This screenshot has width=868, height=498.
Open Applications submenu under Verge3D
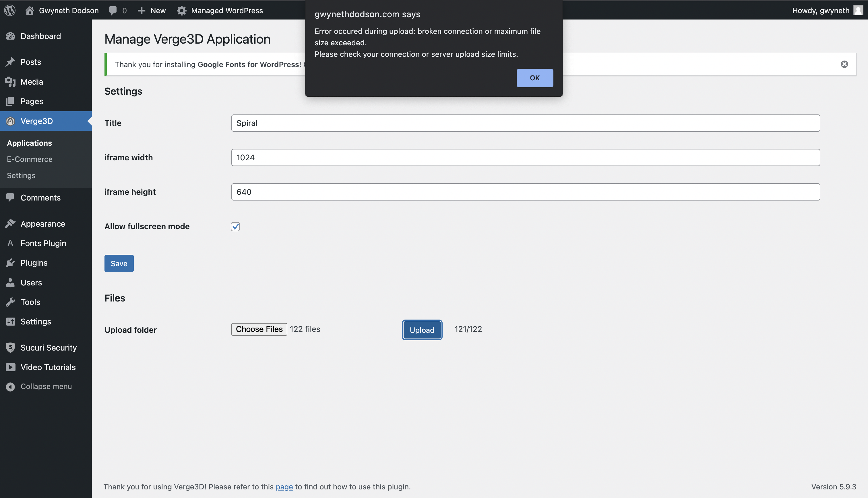point(30,143)
